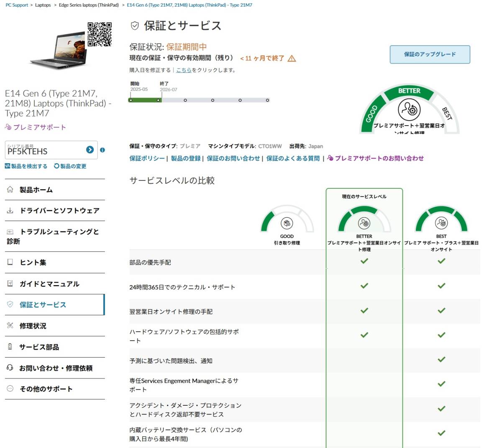Click the 2025-05 start marker on warranty timeline
This screenshot has width=502, height=448.
click(131, 100)
